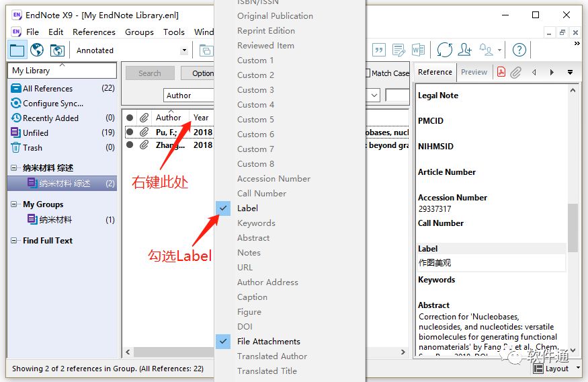Uncheck Label in the field list
This screenshot has width=588, height=382.
click(223, 208)
